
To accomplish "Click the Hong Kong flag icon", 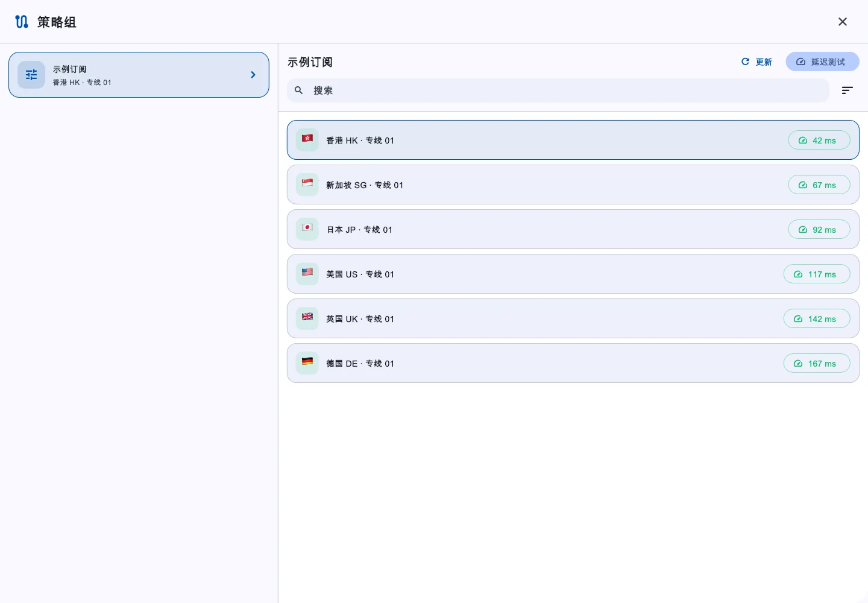I will coord(307,139).
